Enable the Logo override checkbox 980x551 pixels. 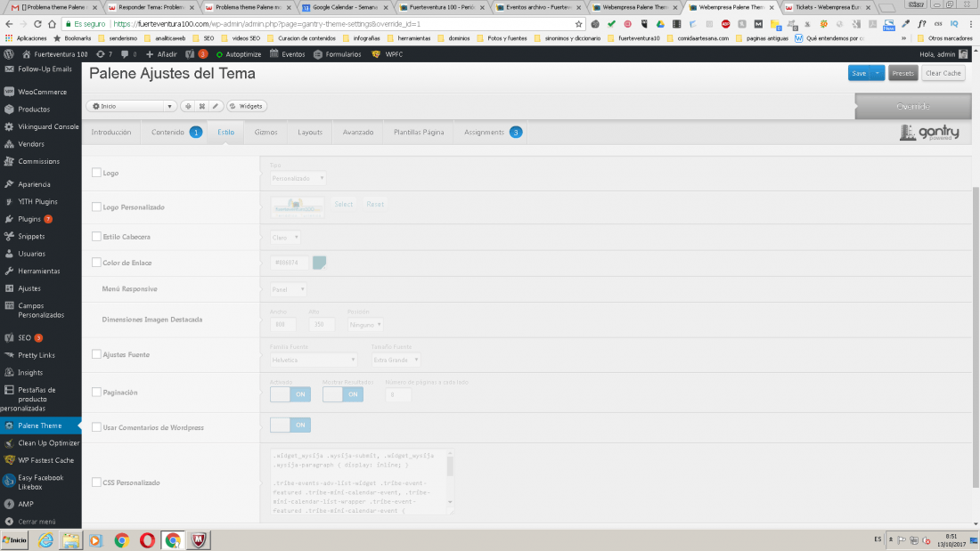pyautogui.click(x=96, y=173)
